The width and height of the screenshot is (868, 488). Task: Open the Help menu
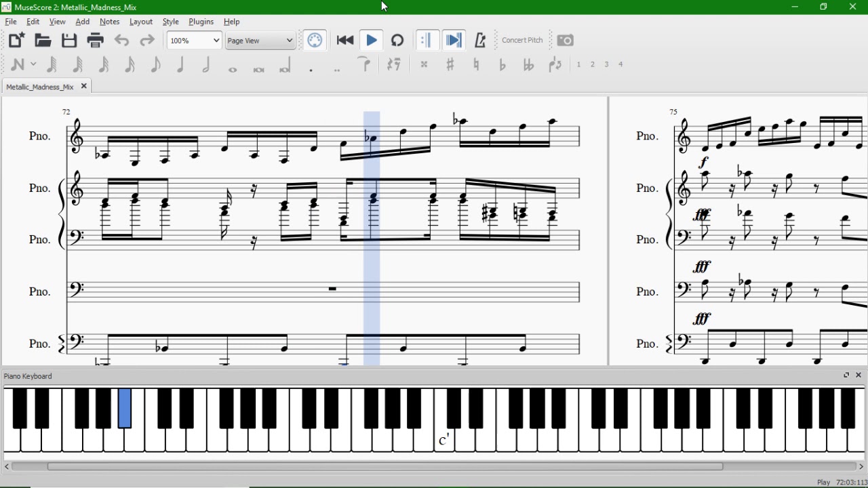click(231, 22)
